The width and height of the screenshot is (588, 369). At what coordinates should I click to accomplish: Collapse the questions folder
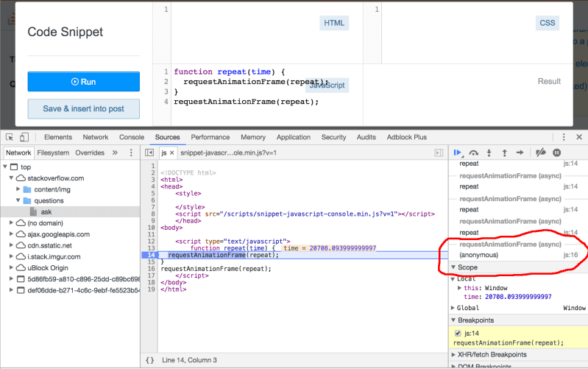(x=18, y=200)
